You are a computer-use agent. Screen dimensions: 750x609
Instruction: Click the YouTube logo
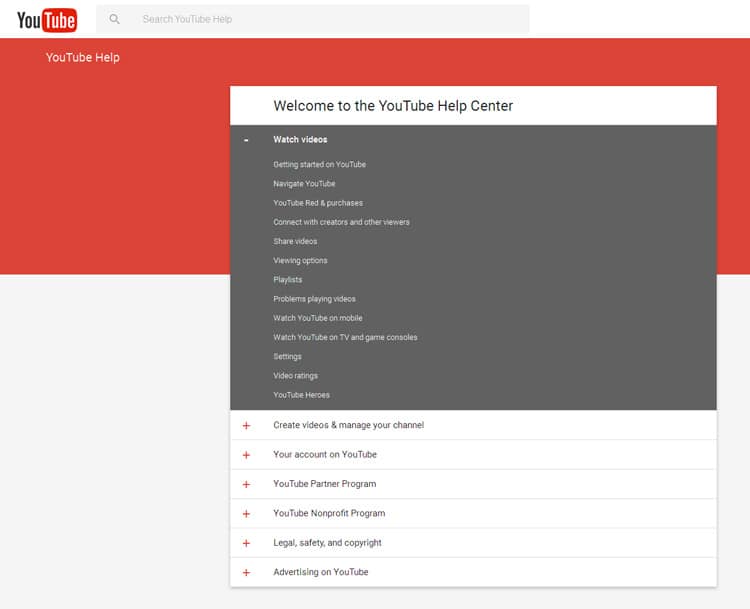[47, 20]
